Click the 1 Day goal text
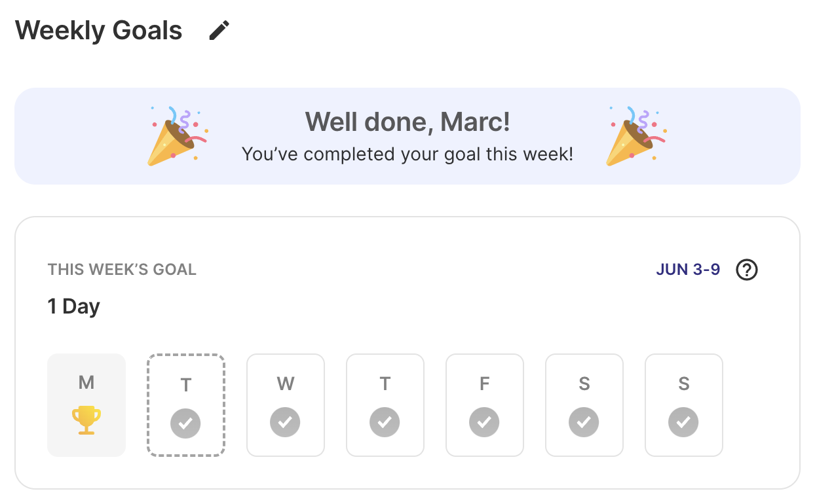 tap(73, 306)
